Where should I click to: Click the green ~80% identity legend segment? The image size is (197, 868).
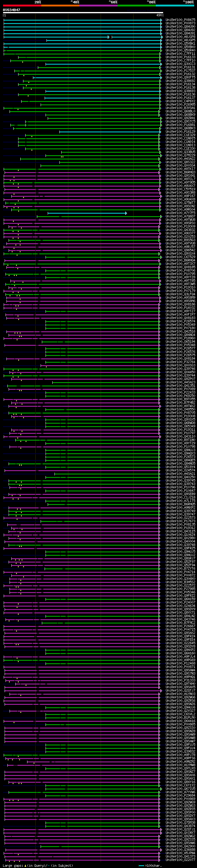tap(137, 6)
